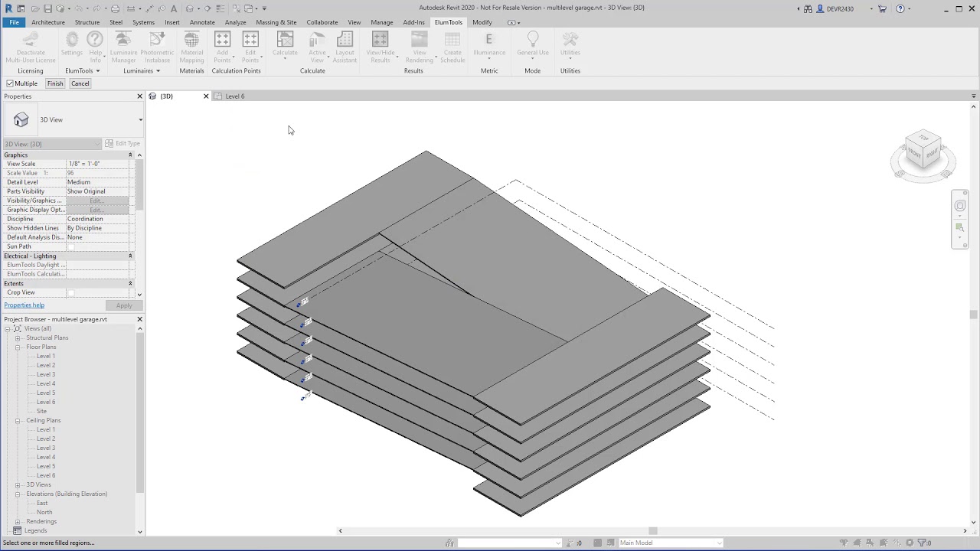Click the Detail Level Medium value
The height and width of the screenshot is (551, 980).
click(x=97, y=182)
